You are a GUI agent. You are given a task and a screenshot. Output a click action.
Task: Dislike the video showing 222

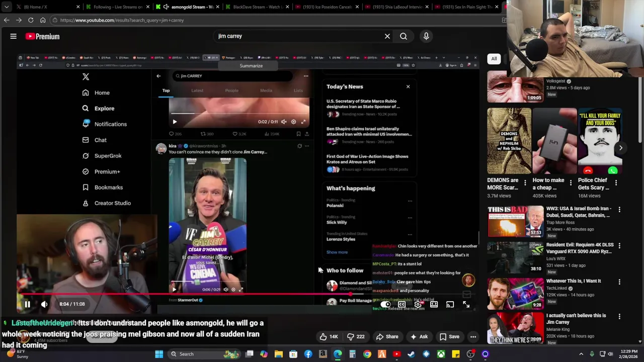[355, 337]
